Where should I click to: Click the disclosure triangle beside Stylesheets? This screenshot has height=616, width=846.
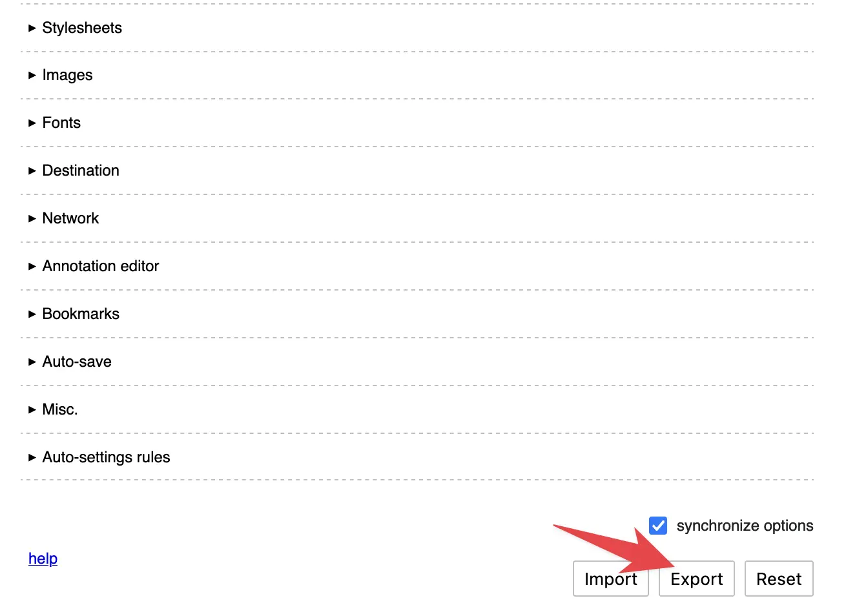[32, 28]
